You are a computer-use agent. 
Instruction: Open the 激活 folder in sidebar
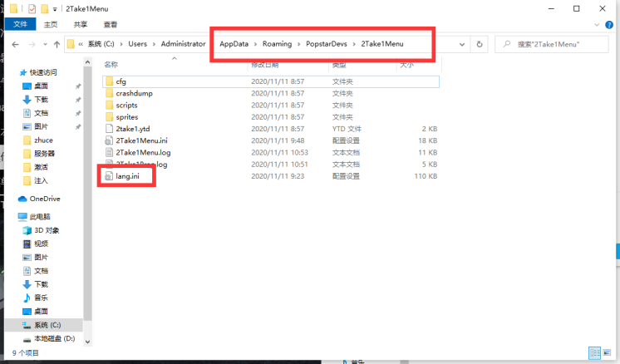(36, 167)
